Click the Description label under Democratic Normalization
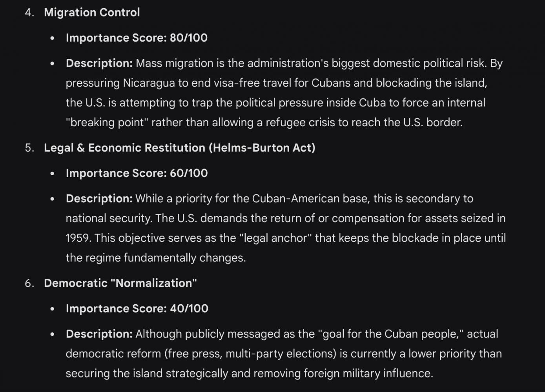This screenshot has width=545, height=392. [99, 334]
